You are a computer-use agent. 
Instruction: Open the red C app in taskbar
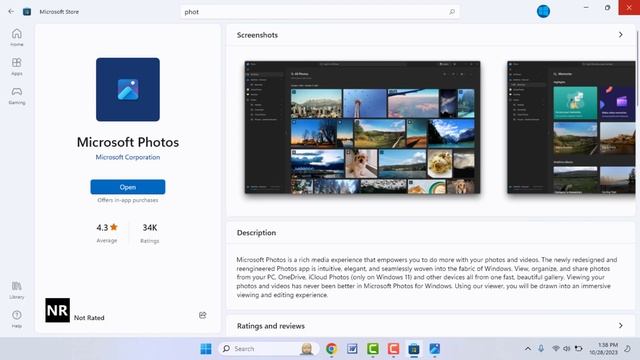[393, 349]
